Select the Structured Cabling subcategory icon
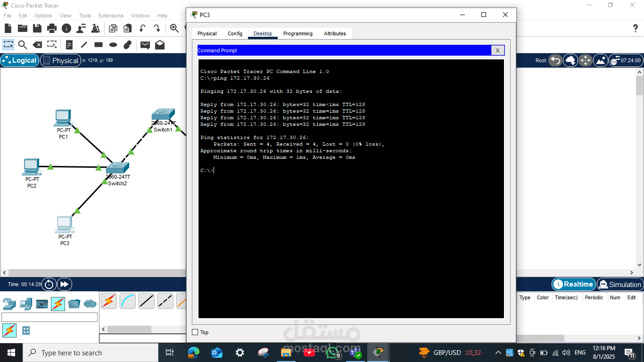 (x=26, y=330)
